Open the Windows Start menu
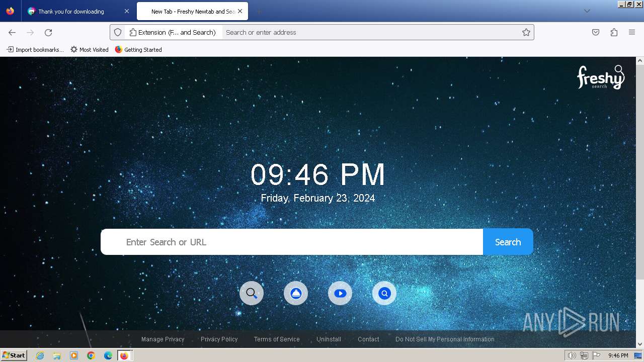 [14, 355]
